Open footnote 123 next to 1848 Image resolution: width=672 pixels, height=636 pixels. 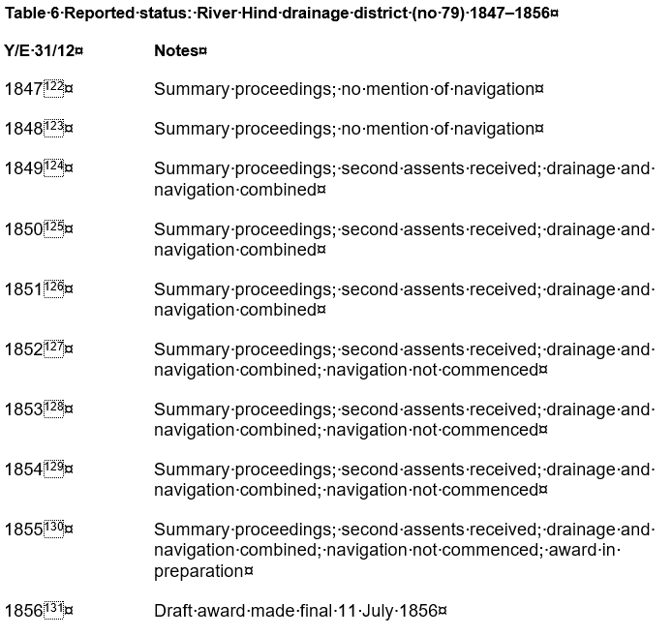pos(53,126)
